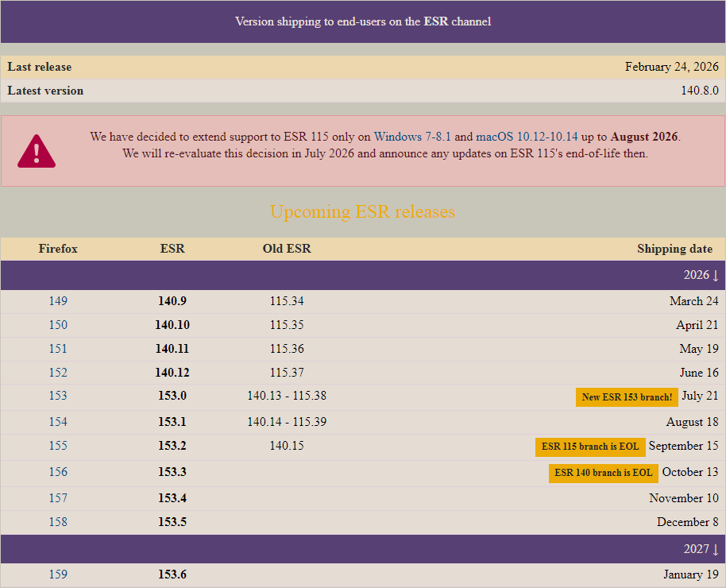This screenshot has width=726, height=588.
Task: Select ESR version 140.9 cell
Action: coord(172,301)
